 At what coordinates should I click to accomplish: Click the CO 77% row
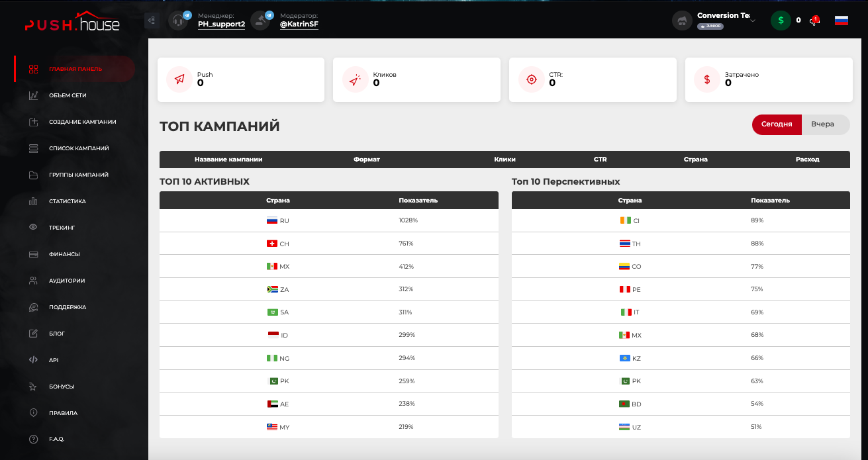(681, 267)
